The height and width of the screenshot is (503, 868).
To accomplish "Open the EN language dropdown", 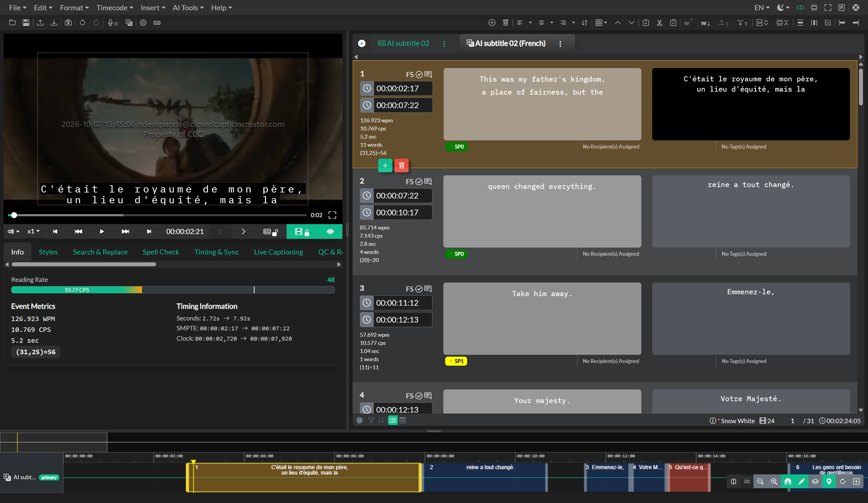I will click(762, 8).
